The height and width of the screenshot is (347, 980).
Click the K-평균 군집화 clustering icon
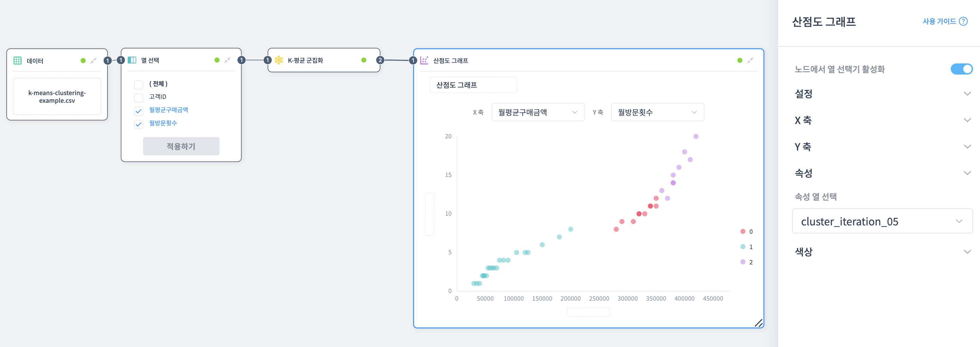[279, 60]
